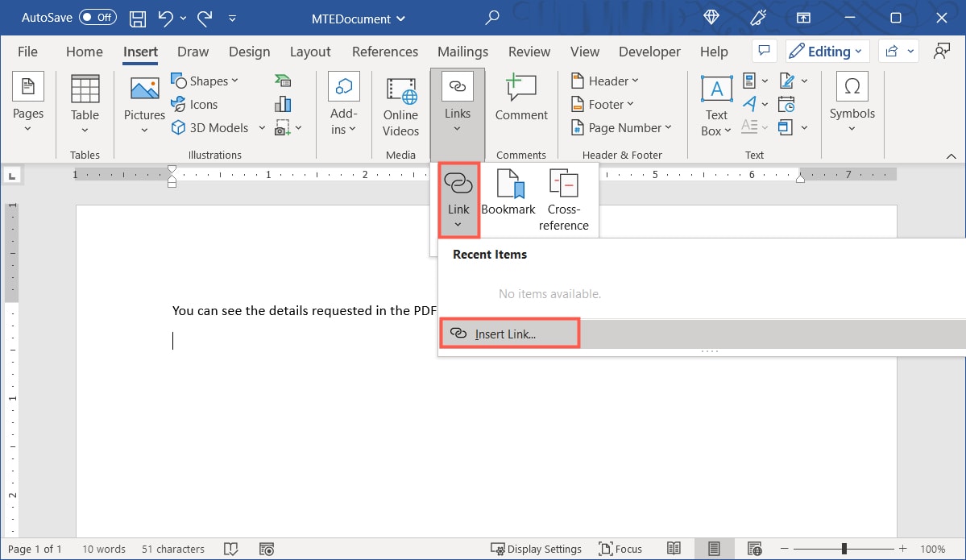Toggle the AutoSave switch
This screenshot has height=560, width=966.
[97, 18]
